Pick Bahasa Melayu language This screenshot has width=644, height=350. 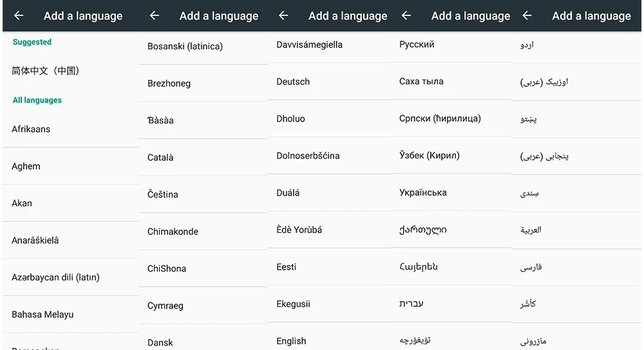pos(43,315)
